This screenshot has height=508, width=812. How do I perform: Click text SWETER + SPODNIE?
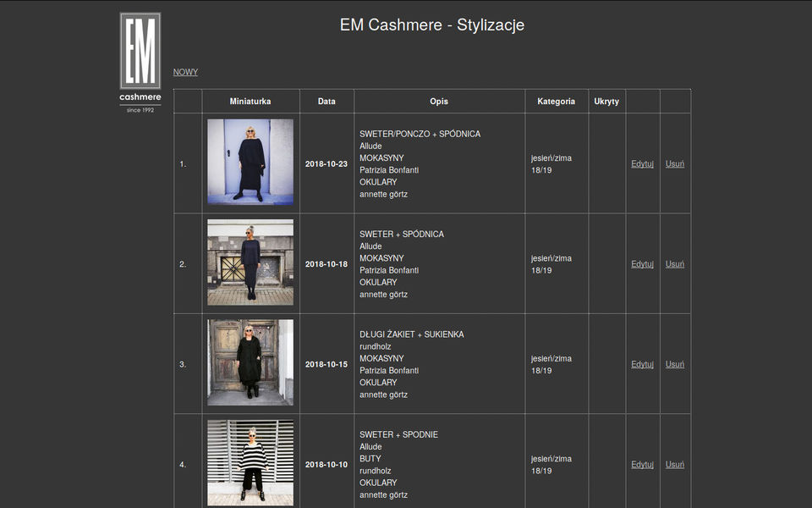tap(398, 434)
